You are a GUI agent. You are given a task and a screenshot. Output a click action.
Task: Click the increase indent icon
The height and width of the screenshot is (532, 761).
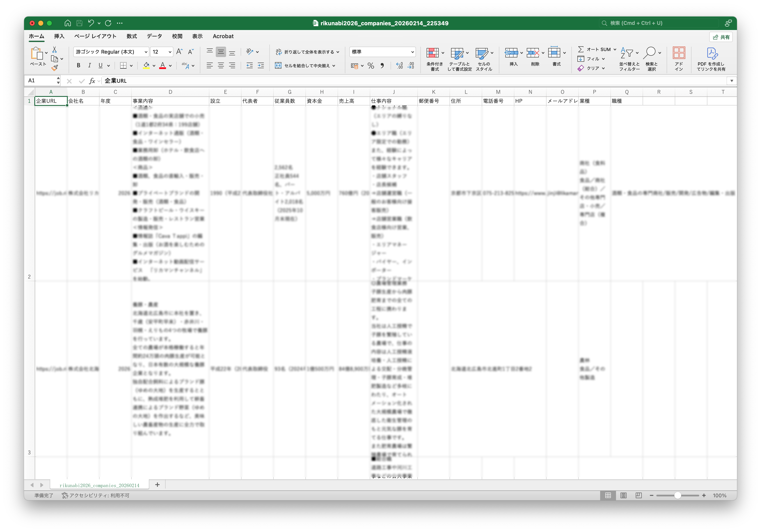[x=261, y=66]
